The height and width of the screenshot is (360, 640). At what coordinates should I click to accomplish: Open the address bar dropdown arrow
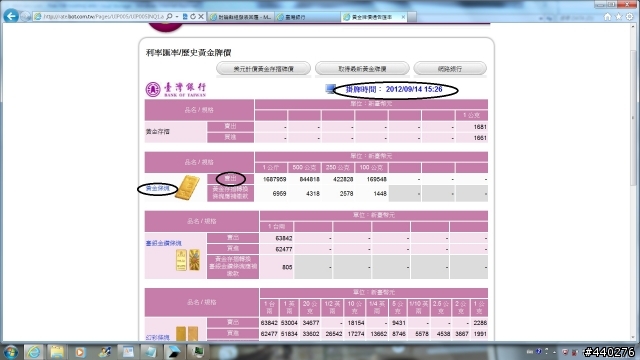point(177,17)
